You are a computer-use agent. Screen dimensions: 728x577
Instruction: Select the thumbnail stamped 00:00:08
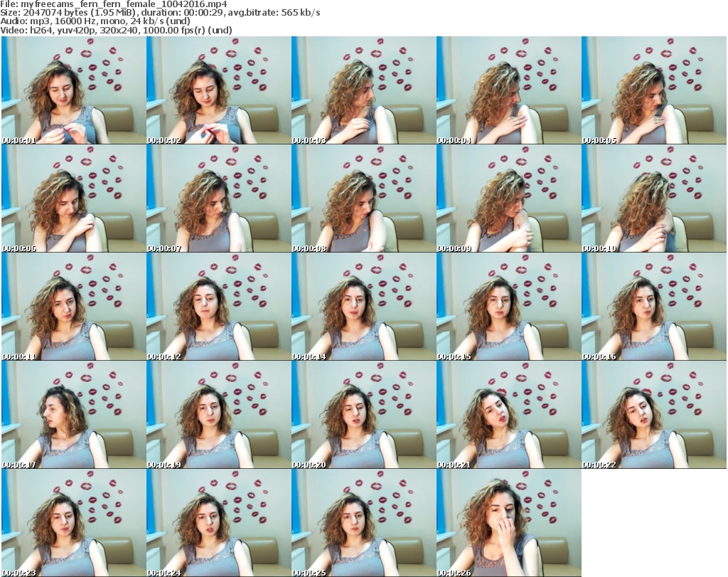point(363,198)
